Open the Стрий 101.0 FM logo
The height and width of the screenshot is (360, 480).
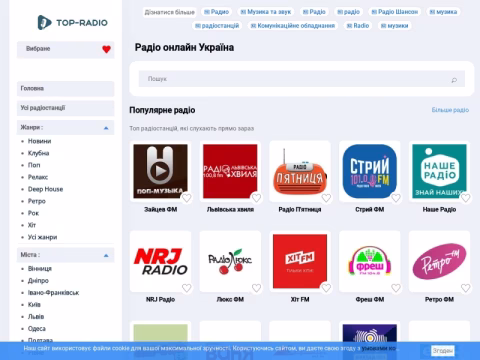tap(370, 171)
